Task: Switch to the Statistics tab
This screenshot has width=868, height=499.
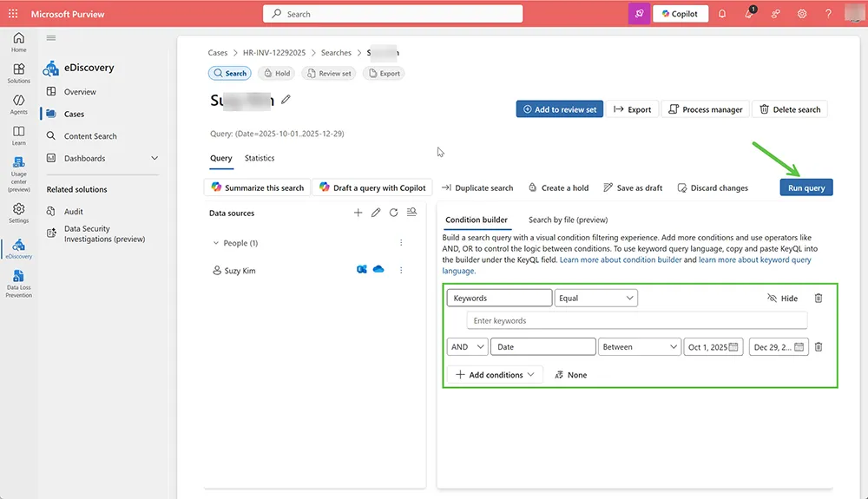Action: coord(260,158)
